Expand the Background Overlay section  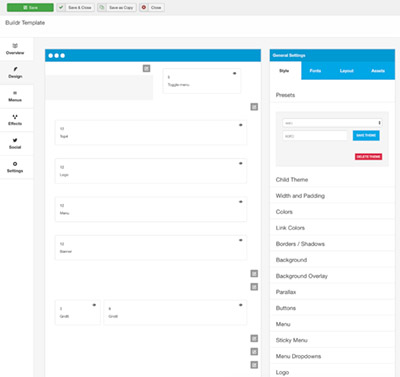click(332, 276)
